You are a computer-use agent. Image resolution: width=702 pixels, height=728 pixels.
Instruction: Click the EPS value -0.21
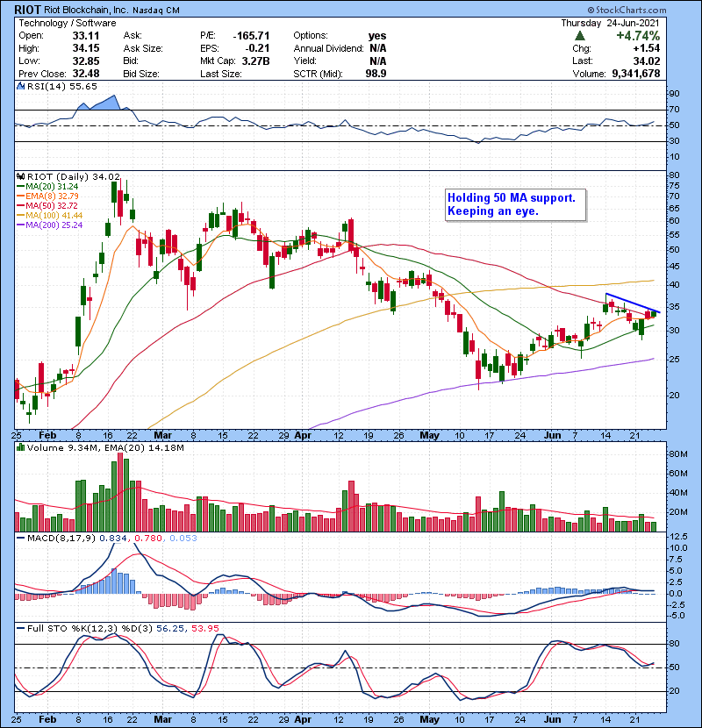(x=258, y=48)
